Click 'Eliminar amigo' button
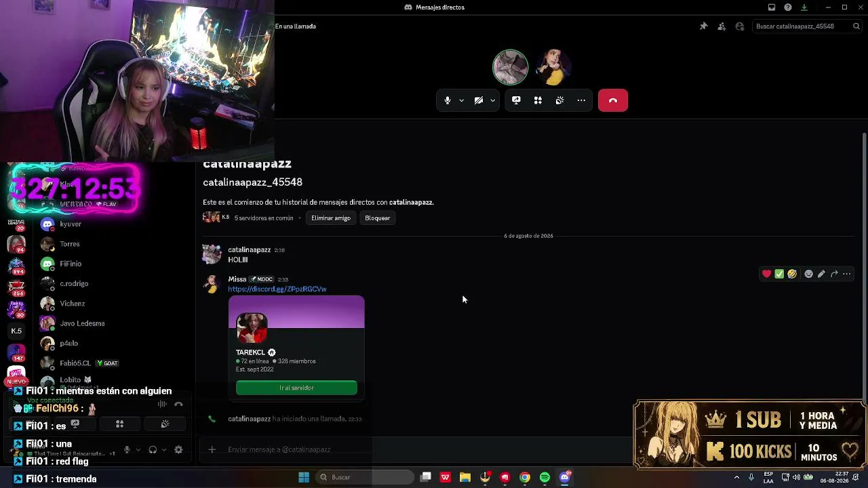868x488 pixels. [331, 218]
